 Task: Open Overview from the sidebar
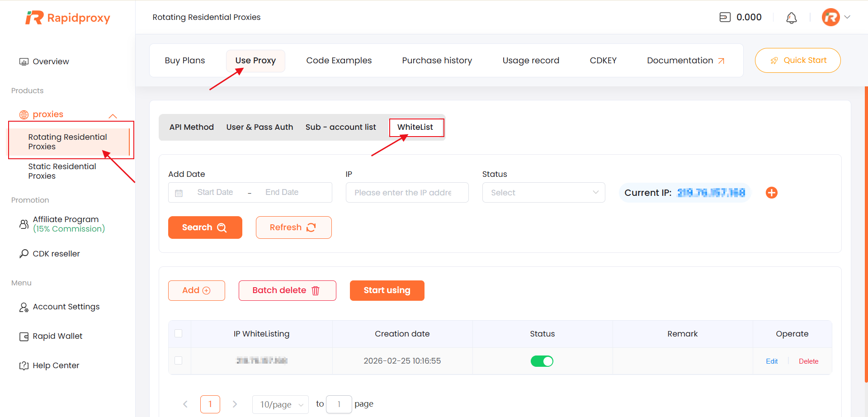pyautogui.click(x=50, y=62)
